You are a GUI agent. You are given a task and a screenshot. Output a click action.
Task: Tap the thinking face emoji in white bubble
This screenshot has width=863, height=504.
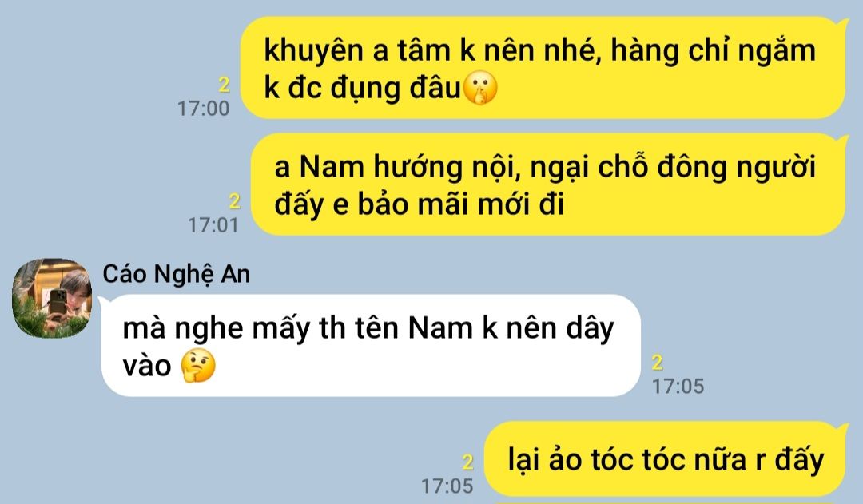point(199,365)
